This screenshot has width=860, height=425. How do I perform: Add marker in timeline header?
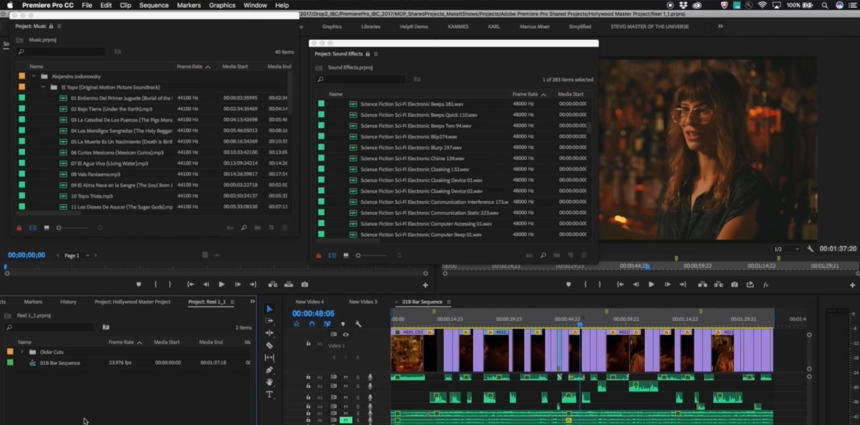click(x=343, y=324)
